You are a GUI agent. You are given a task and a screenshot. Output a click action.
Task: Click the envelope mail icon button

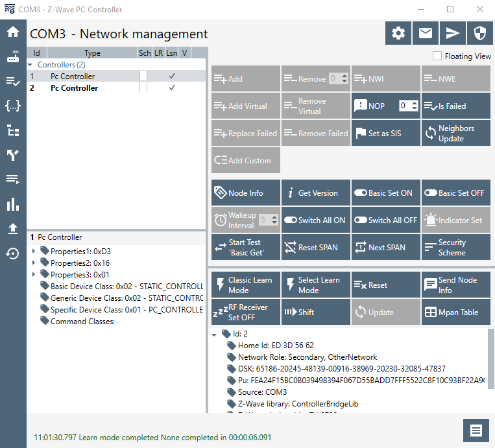pyautogui.click(x=426, y=33)
